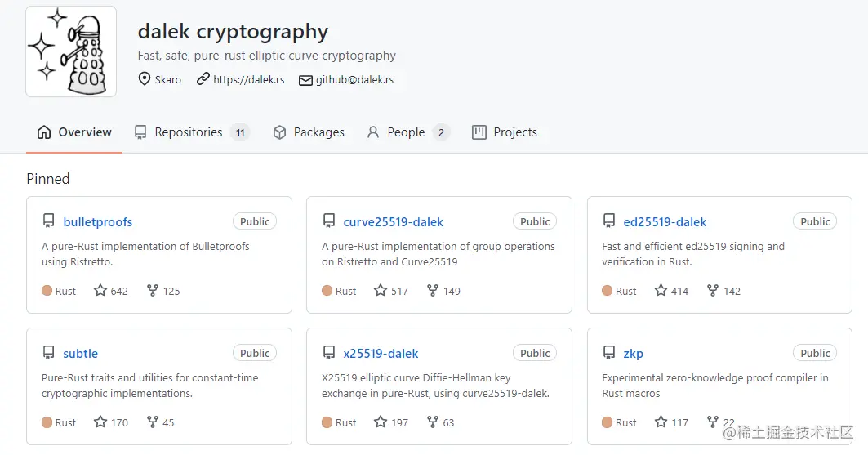
Task: Open the Packages tab
Action: point(318,132)
